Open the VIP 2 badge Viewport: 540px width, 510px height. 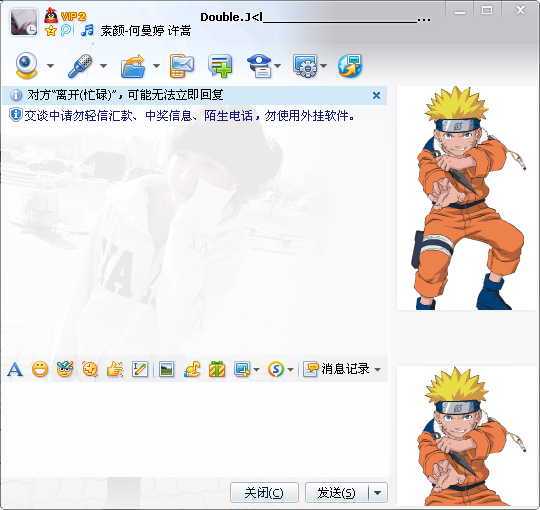[x=73, y=17]
